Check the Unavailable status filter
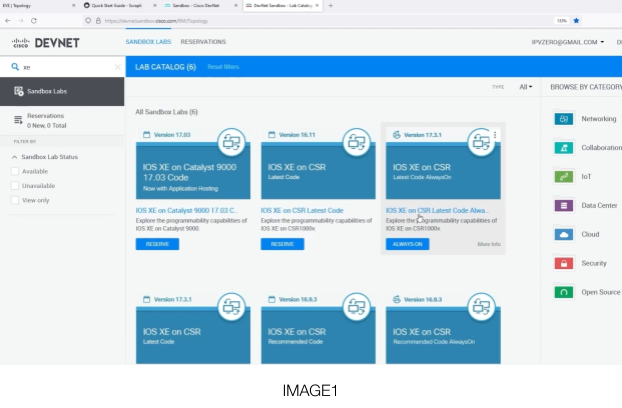This screenshot has height=408, width=622. point(15,186)
